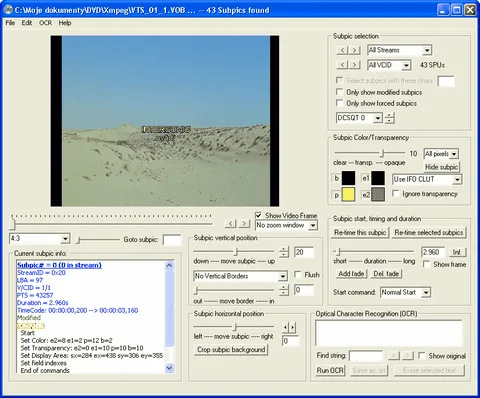Image resolution: width=480 pixels, height=398 pixels.
Task: Open All Streams dropdown
Action: 427,50
